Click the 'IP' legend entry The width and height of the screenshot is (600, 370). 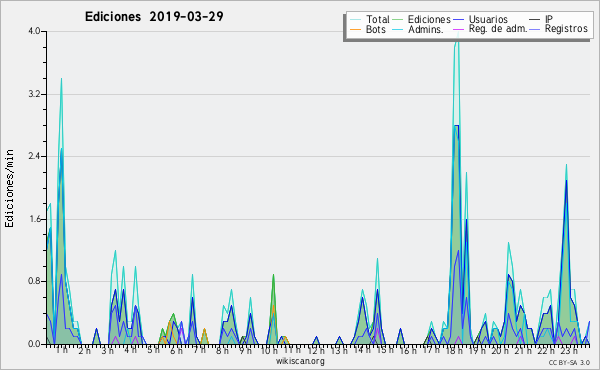541,19
